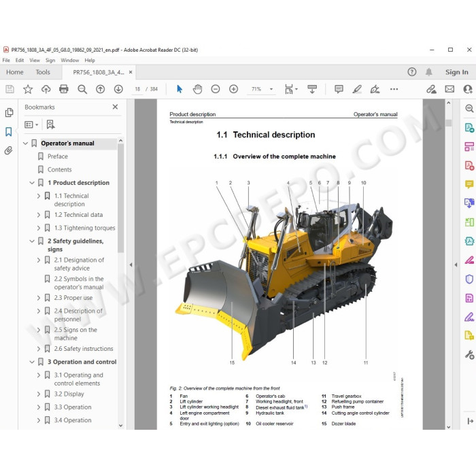Activate the Hand pan tool
Viewport: 476px width, 476px height.
click(197, 89)
